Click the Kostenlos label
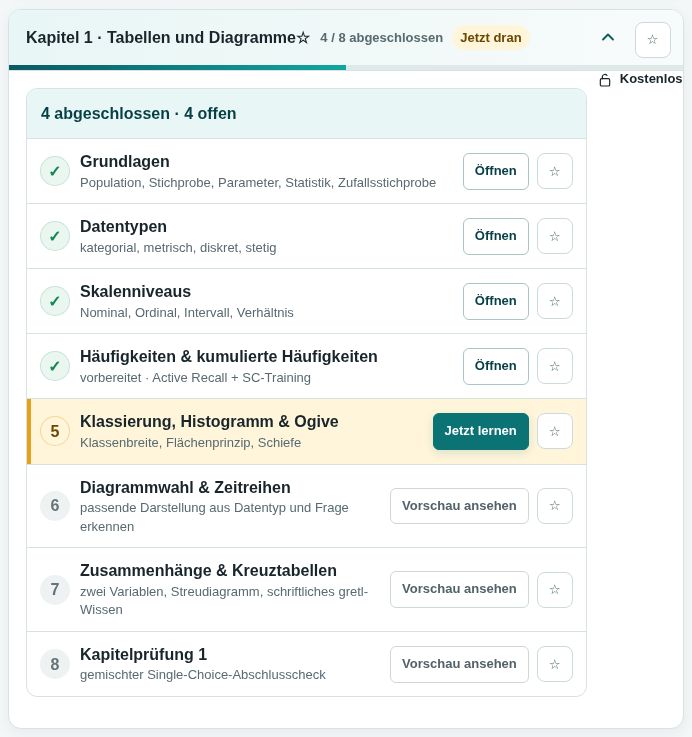 click(651, 78)
